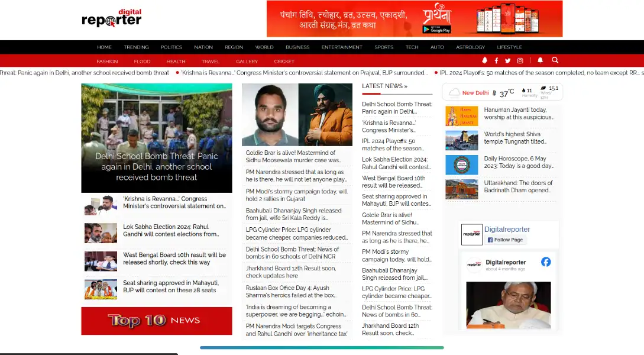Click the Facebook icon in the red bar
Viewport: 644px width, 355px height.
tap(496, 60)
